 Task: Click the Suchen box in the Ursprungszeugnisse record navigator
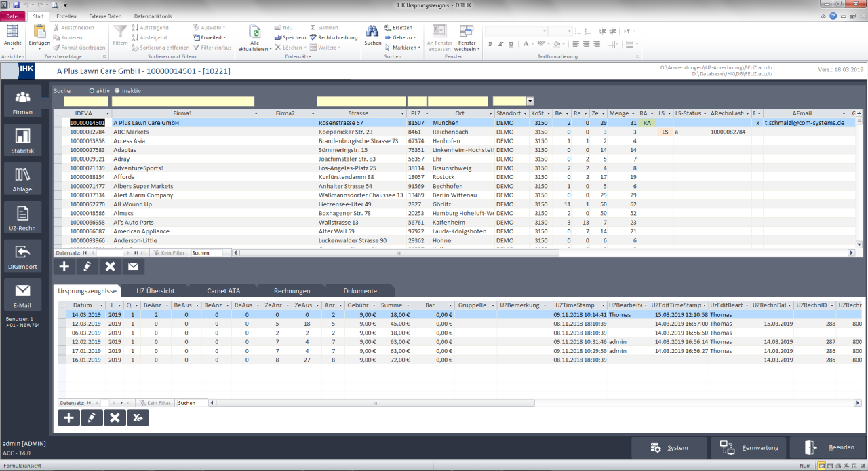pyautogui.click(x=191, y=403)
